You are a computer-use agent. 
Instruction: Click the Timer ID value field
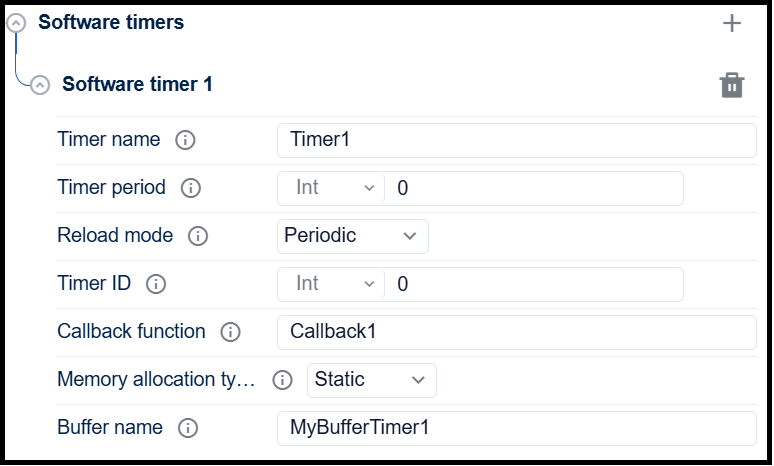click(535, 284)
